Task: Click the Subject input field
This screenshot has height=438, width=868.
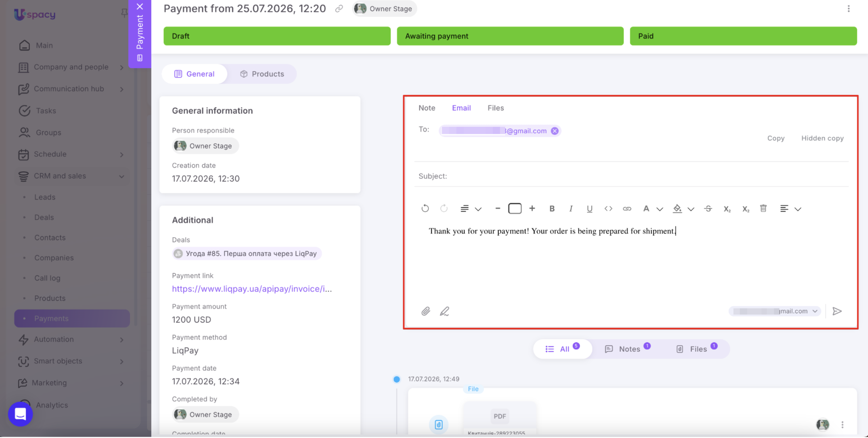Action: [631, 176]
